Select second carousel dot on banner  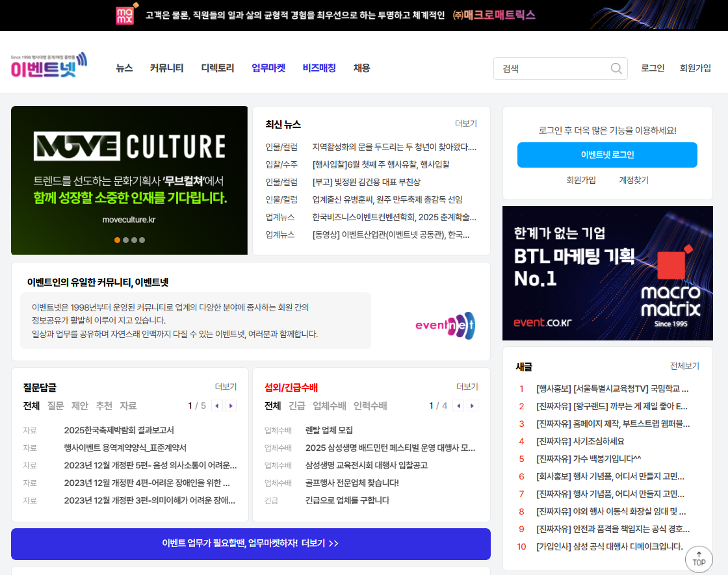[x=126, y=240]
